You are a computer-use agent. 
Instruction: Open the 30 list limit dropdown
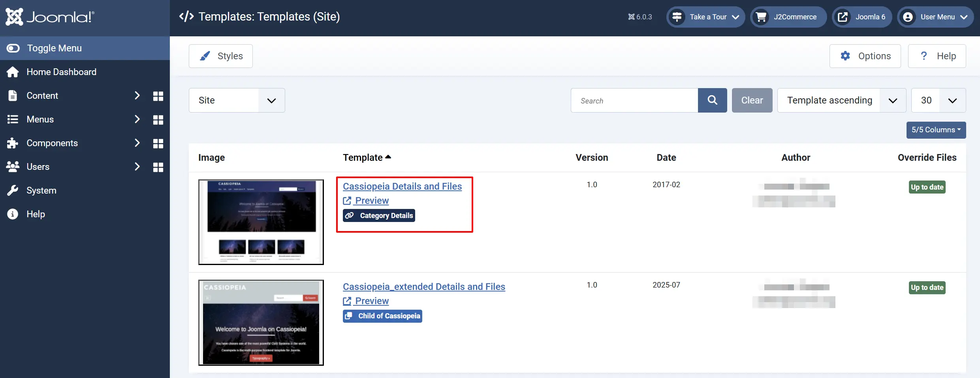tap(939, 100)
